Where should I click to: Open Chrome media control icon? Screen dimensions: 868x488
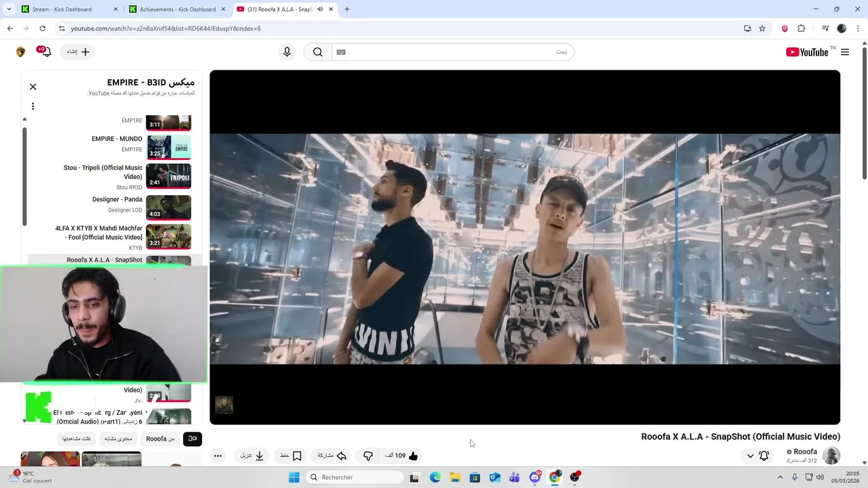coord(825,28)
